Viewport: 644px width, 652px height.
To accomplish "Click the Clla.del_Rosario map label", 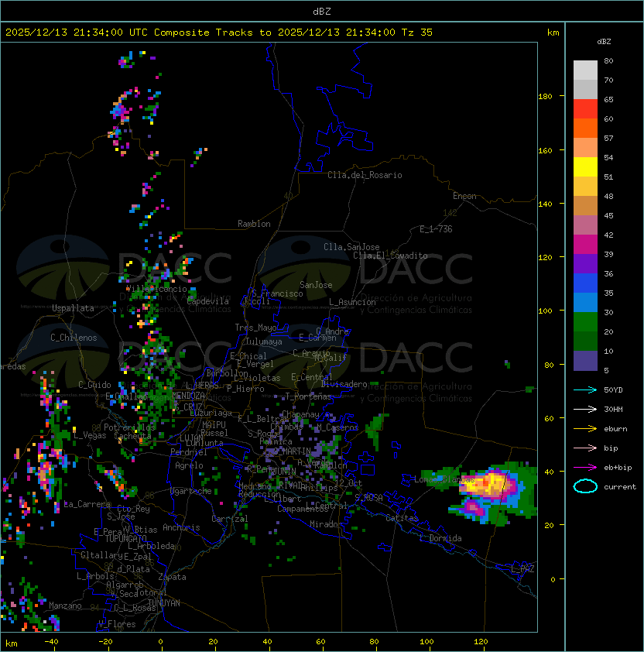I will click(365, 175).
